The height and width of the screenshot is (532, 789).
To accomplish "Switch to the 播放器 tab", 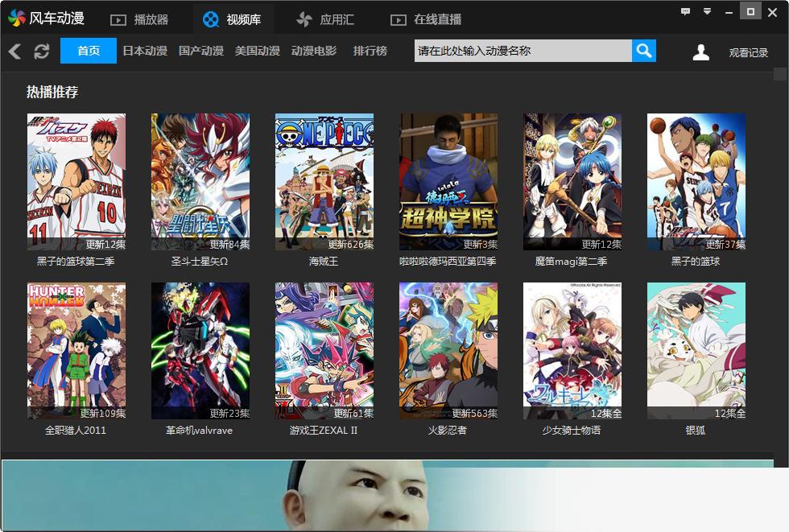I will [x=139, y=19].
